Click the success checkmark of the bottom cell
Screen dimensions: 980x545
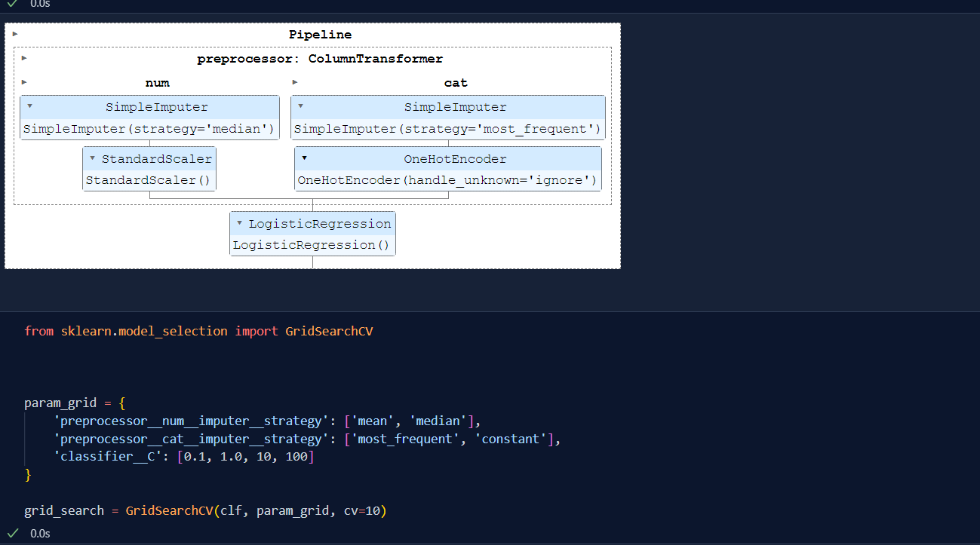(x=13, y=533)
